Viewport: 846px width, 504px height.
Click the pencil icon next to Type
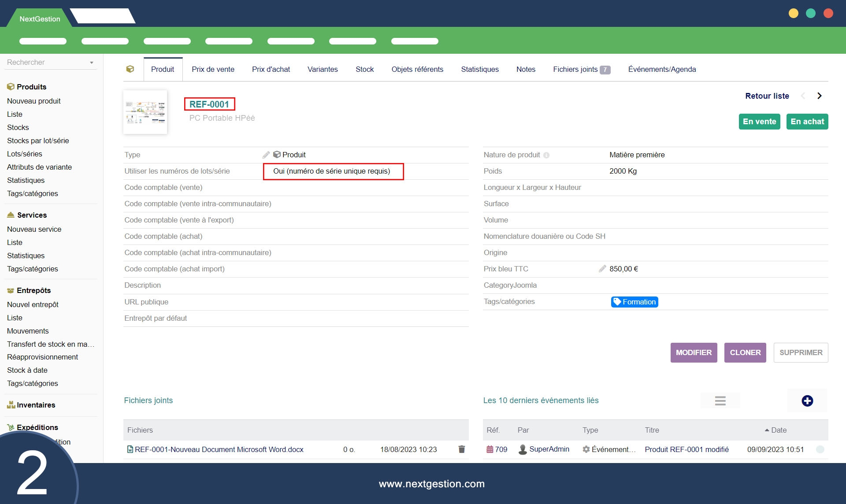pyautogui.click(x=266, y=155)
